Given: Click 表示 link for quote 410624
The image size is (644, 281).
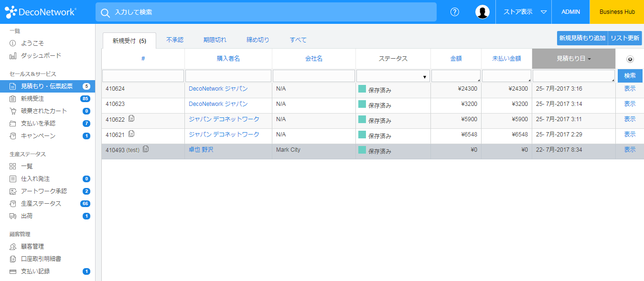Looking at the screenshot, I should [629, 88].
